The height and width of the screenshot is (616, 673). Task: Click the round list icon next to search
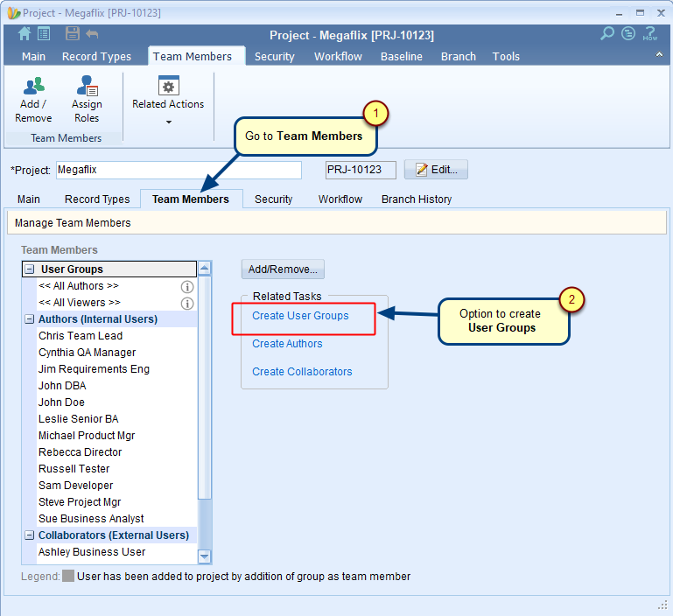click(628, 33)
